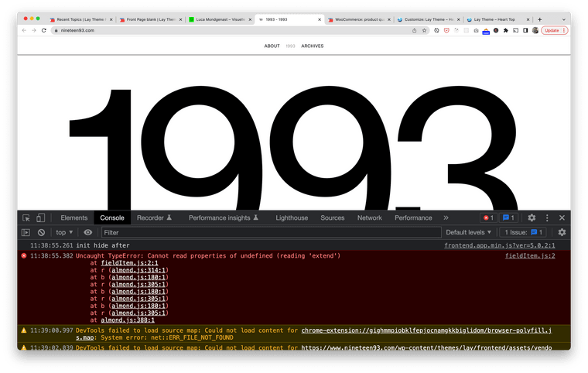Open the top JavaScript context dropdown

(64, 232)
